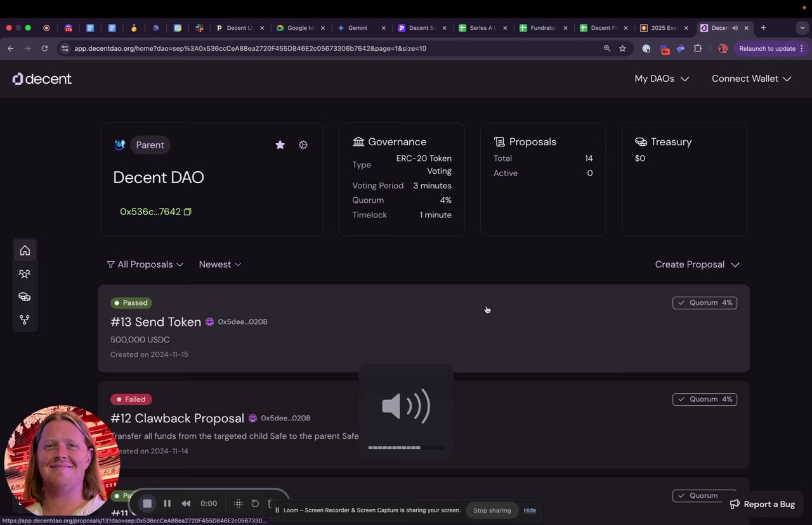Click the URL address bar

330,48
